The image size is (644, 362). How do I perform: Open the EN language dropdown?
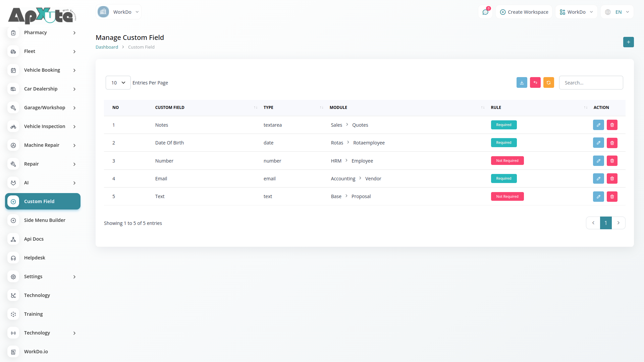617,12
